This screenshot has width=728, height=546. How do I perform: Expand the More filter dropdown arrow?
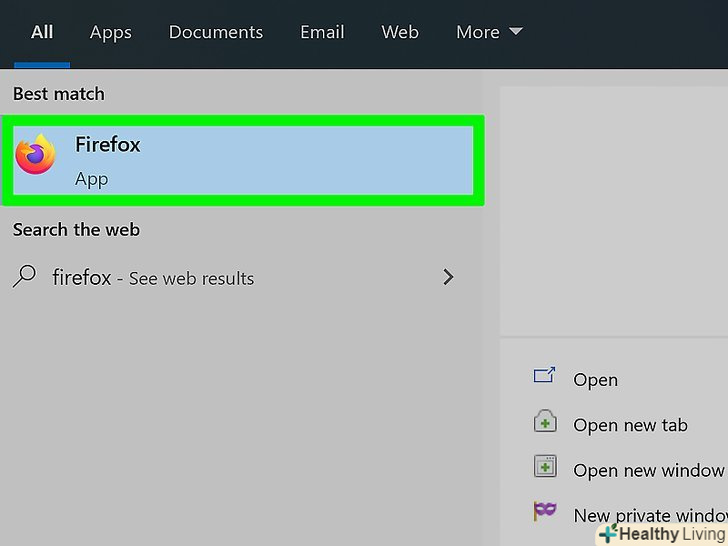coord(516,32)
